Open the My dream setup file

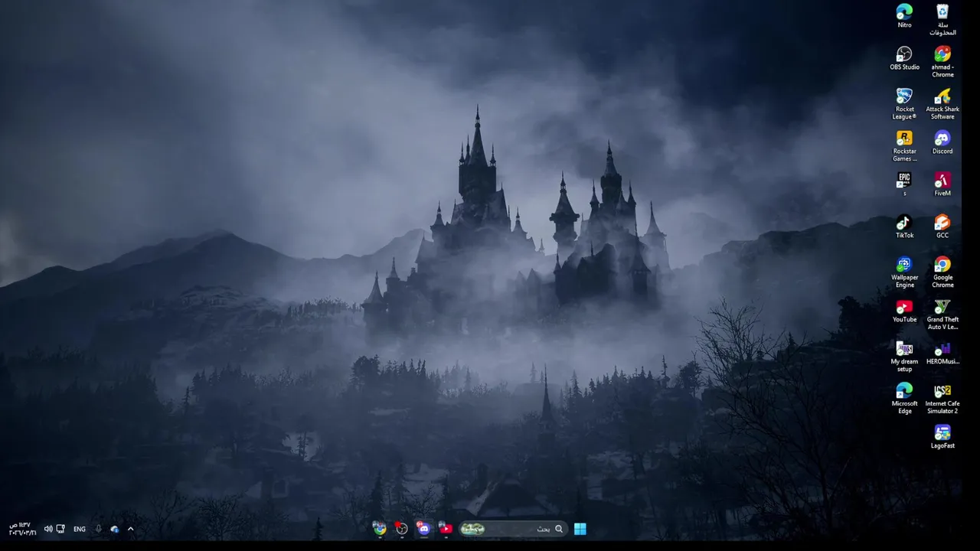(x=904, y=356)
